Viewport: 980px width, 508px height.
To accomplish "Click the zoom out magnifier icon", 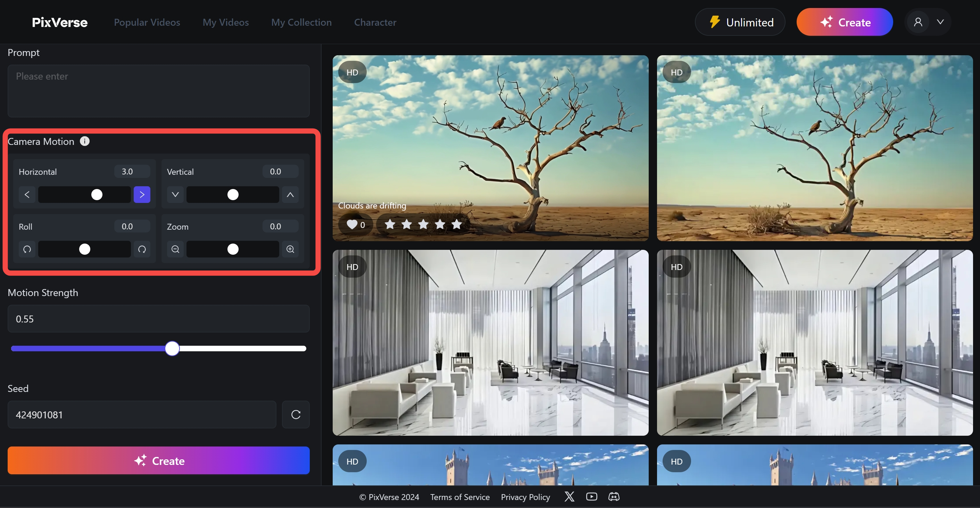I will point(175,249).
